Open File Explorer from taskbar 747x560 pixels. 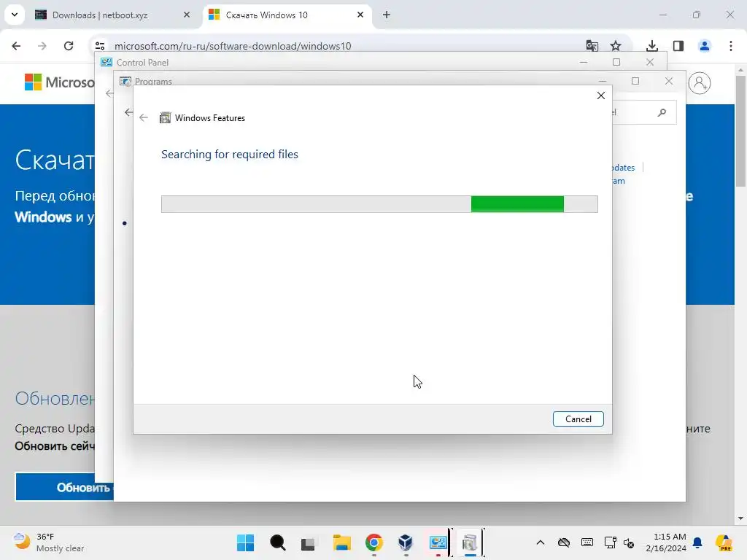(x=341, y=542)
